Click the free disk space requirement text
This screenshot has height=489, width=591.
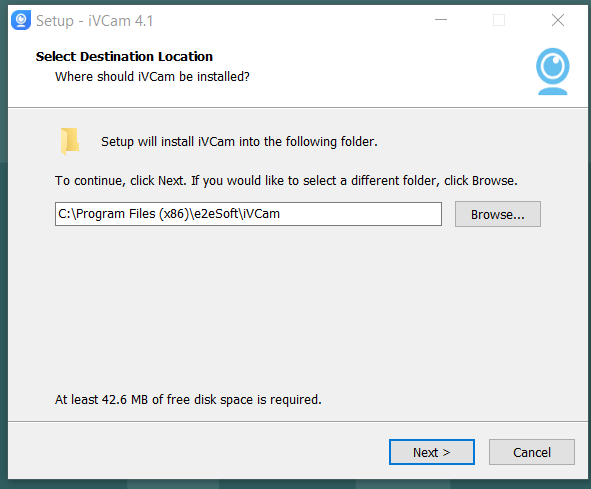(x=188, y=400)
